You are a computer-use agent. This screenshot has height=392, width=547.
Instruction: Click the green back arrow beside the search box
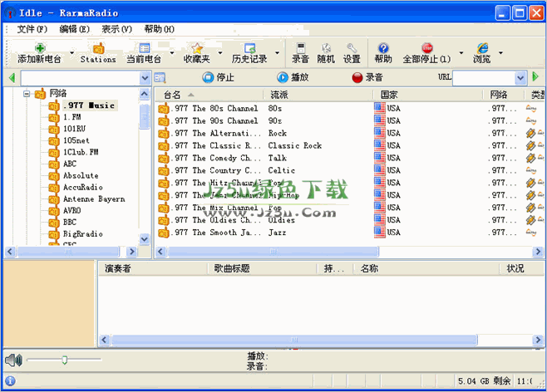coord(12,78)
